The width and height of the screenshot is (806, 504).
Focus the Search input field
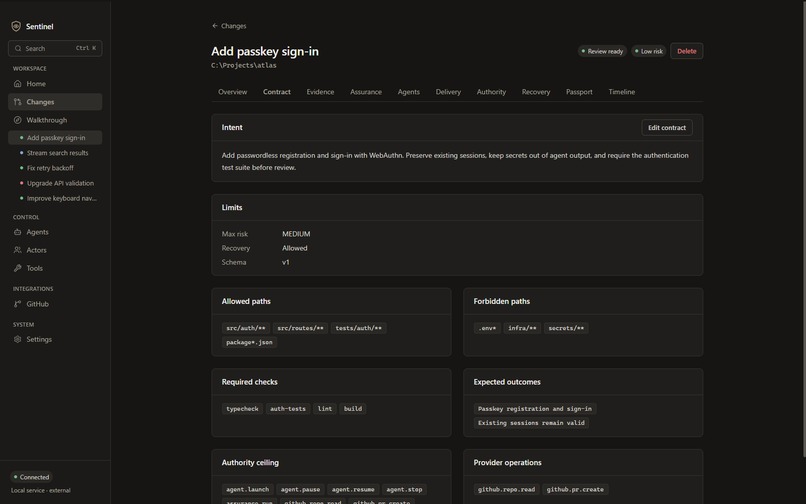pos(55,48)
